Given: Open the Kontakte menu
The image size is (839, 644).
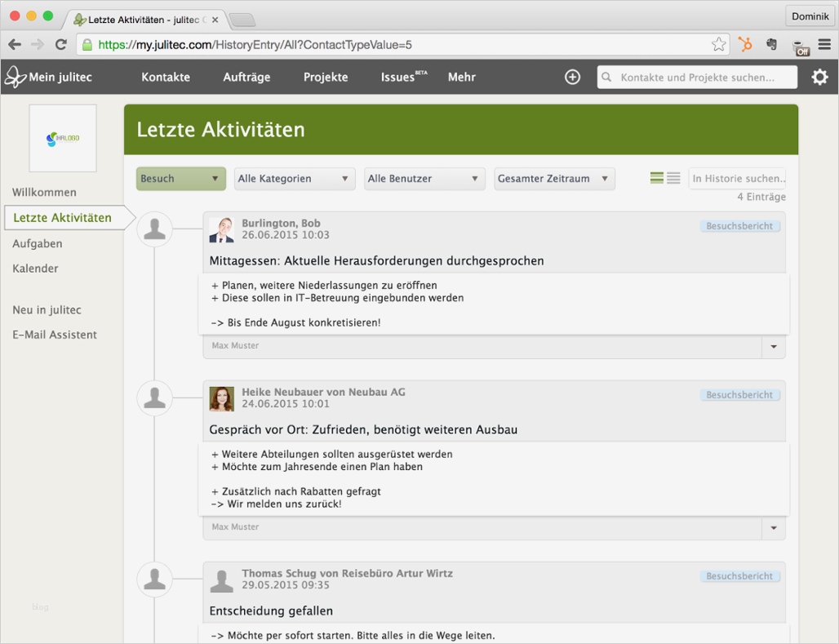Looking at the screenshot, I should (166, 77).
